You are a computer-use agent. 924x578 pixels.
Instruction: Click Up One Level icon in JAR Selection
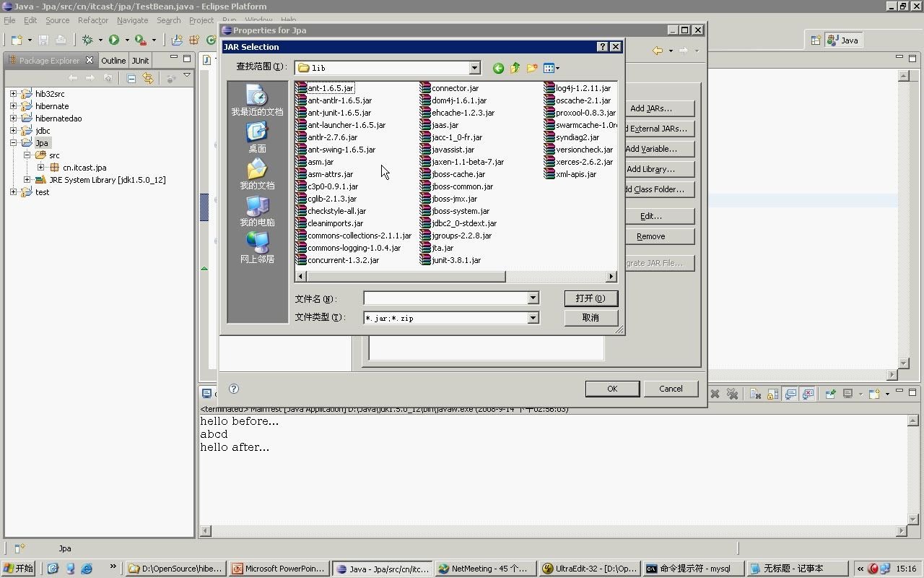(x=515, y=68)
